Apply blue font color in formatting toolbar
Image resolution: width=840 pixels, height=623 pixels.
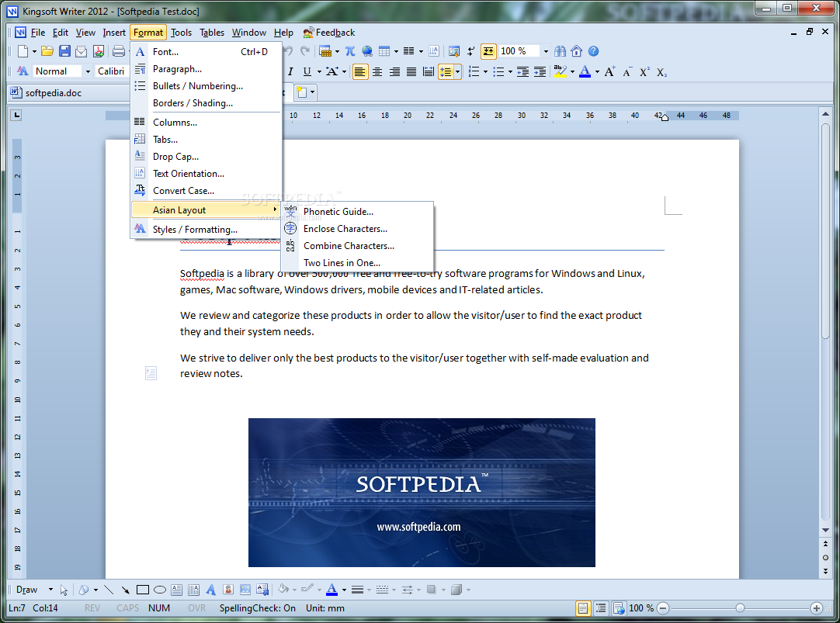(585, 71)
